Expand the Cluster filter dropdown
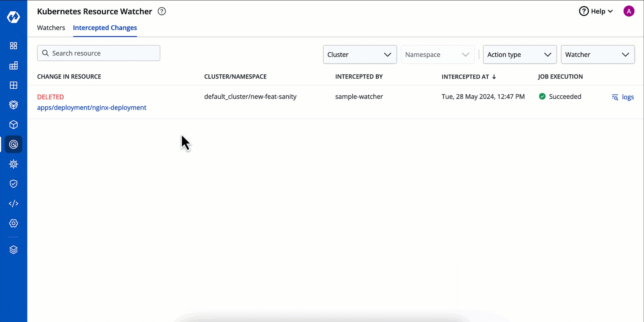644x322 pixels. 360,54
